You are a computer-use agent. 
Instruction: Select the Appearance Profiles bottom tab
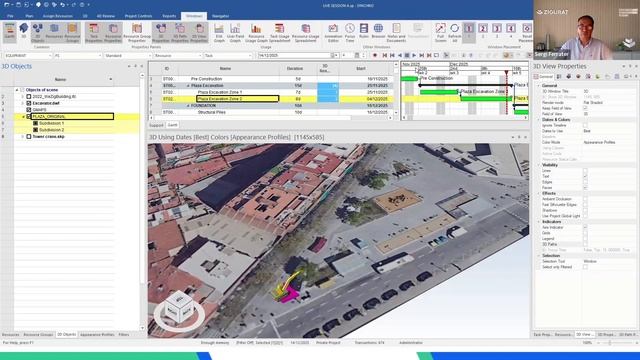pos(97,335)
